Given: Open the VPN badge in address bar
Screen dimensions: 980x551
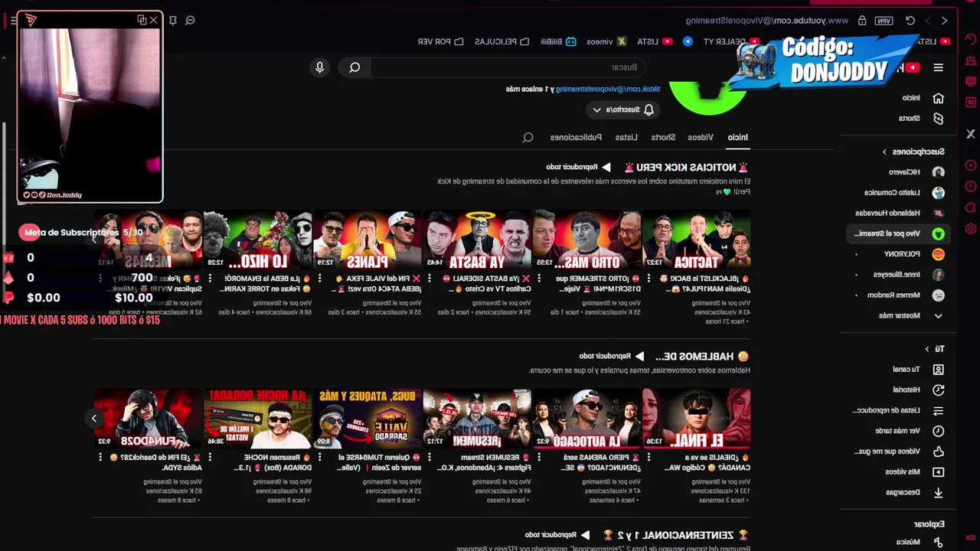Looking at the screenshot, I should coord(884,21).
